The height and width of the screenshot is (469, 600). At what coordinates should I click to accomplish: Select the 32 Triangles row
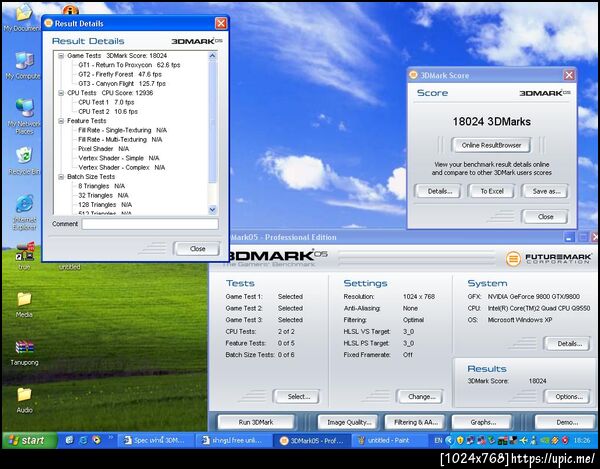[103, 195]
